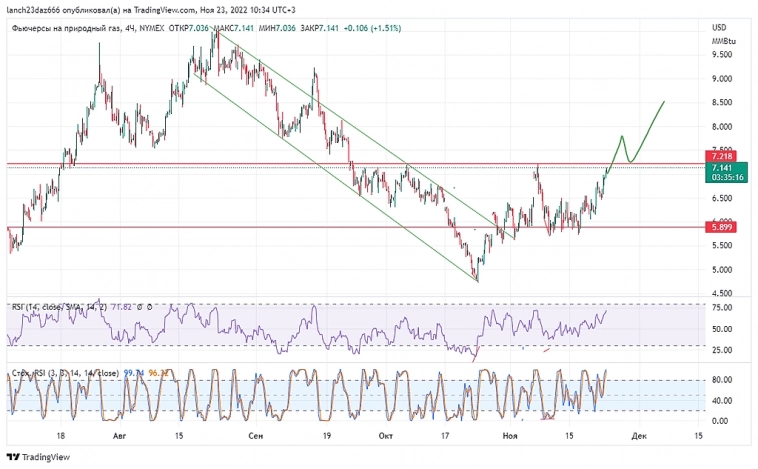Click the red 7.218 price label
The width and height of the screenshot is (758, 469).
pos(722,157)
